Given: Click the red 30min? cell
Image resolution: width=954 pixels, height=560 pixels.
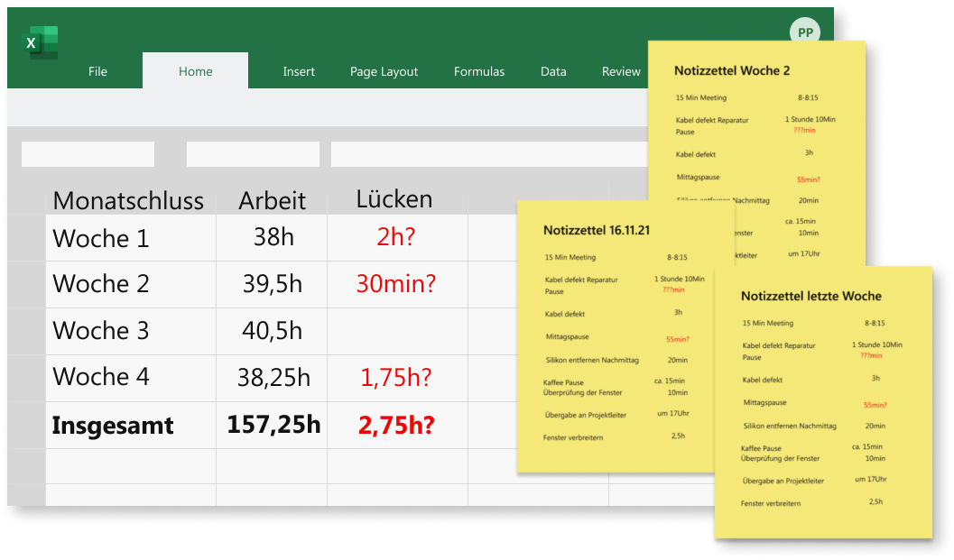Looking at the screenshot, I should pyautogui.click(x=397, y=284).
